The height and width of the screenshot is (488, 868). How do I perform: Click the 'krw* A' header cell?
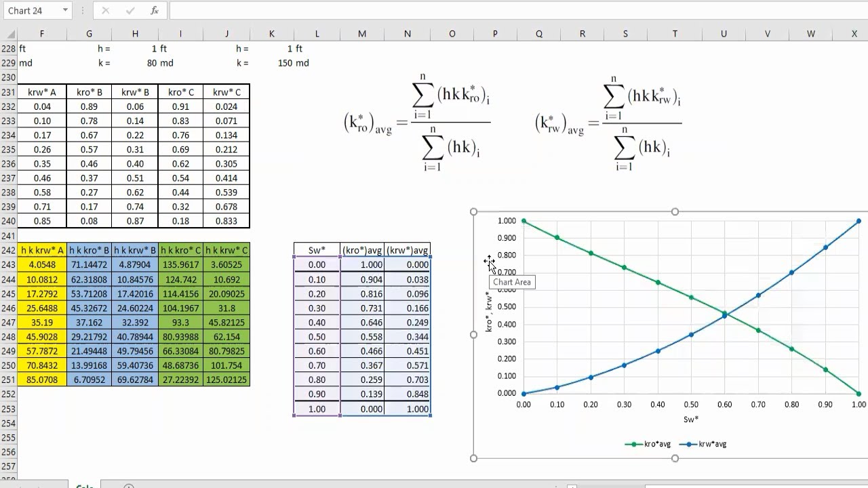[x=42, y=92]
